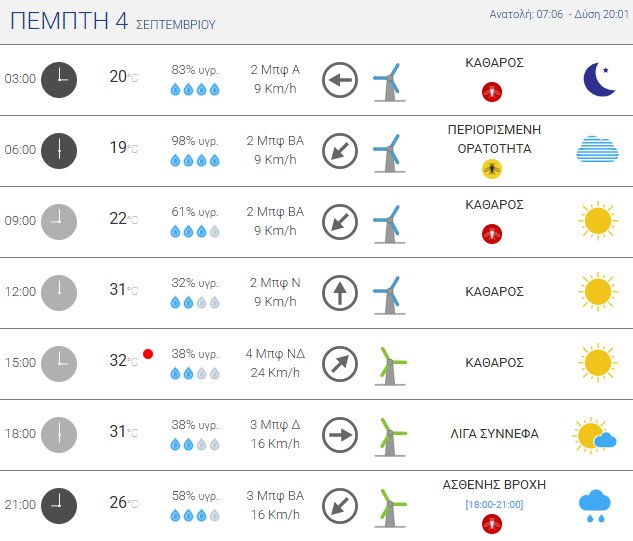Click the partly cloudy icon at 18:00

point(596,435)
